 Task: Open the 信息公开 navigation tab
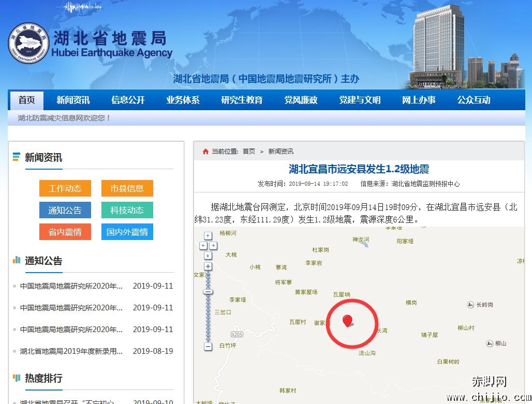[128, 100]
